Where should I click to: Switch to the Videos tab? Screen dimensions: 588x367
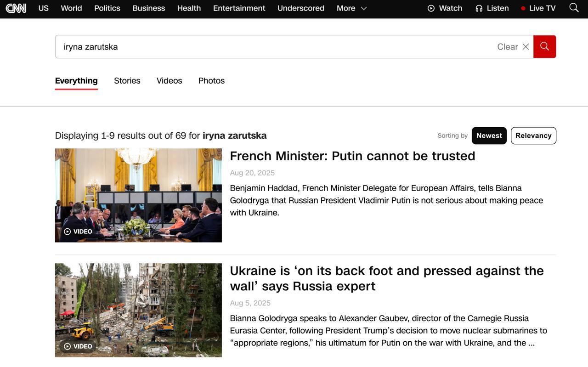click(x=169, y=81)
